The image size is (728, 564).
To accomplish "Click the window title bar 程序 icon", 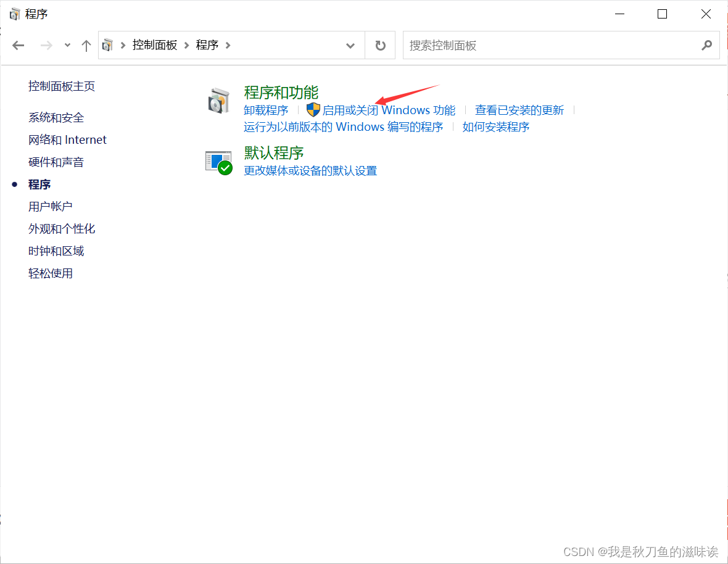I will click(x=14, y=14).
